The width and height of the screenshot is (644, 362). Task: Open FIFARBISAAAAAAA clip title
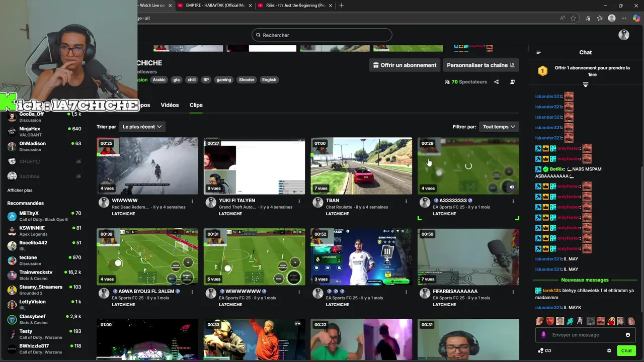pyautogui.click(x=455, y=292)
